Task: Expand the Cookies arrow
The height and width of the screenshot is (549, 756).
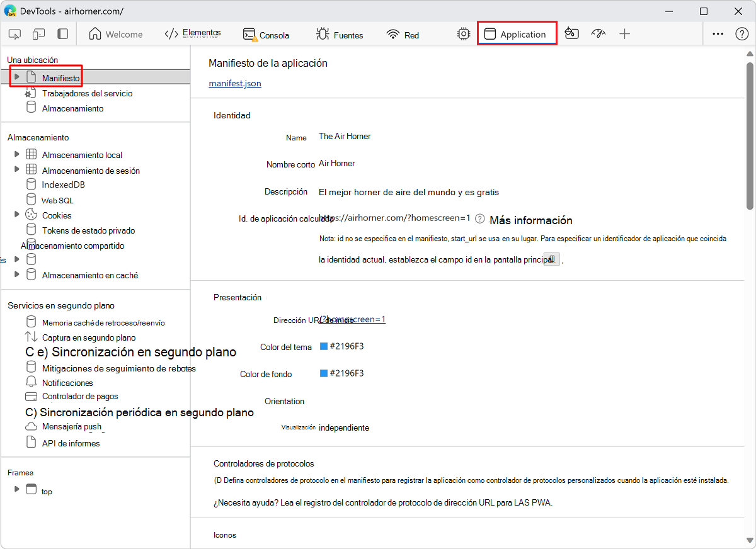Action: click(x=17, y=214)
